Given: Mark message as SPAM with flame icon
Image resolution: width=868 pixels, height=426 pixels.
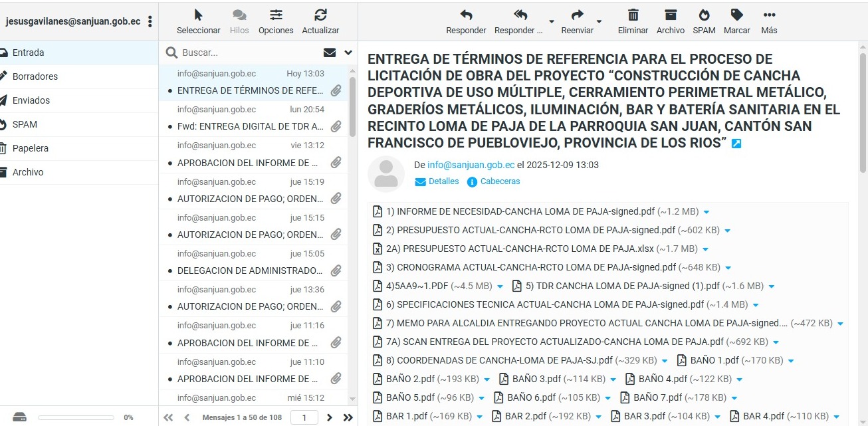Looking at the screenshot, I should click(704, 15).
